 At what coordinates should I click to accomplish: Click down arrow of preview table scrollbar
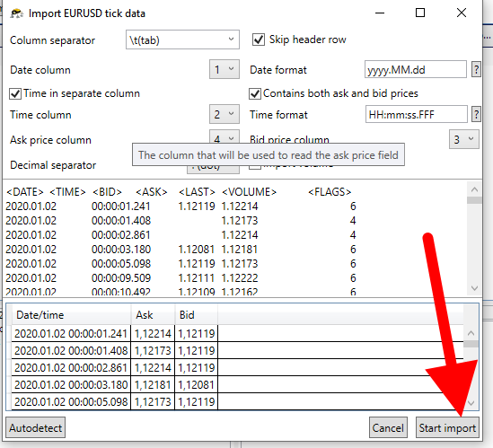pyautogui.click(x=471, y=403)
